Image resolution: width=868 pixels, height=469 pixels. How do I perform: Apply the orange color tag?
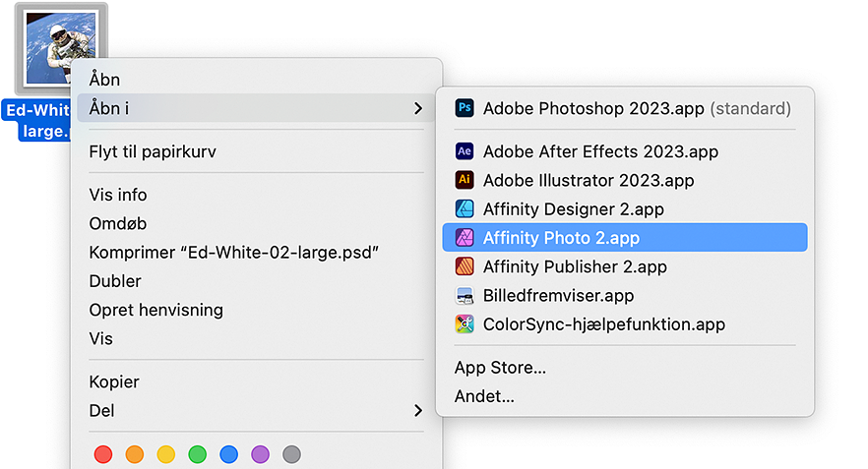(135, 454)
